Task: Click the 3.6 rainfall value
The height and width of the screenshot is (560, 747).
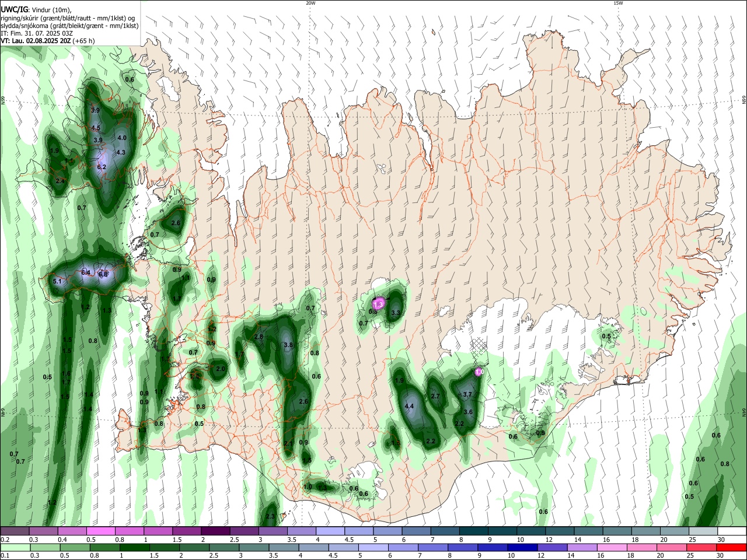Action: pyautogui.click(x=467, y=412)
